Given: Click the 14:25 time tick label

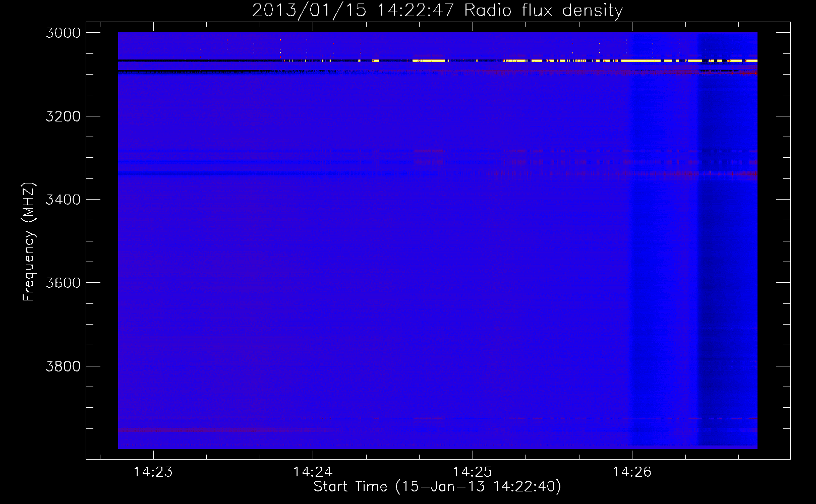Looking at the screenshot, I should pos(473,472).
